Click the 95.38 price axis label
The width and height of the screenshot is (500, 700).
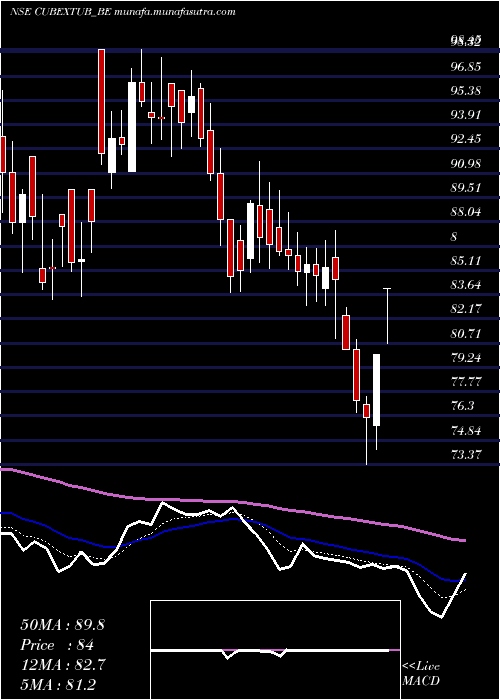pyautogui.click(x=466, y=91)
